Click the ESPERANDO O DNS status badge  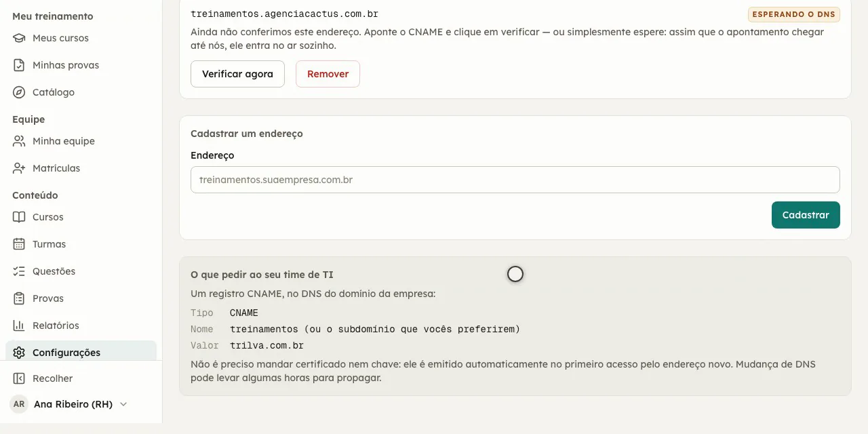tap(794, 14)
